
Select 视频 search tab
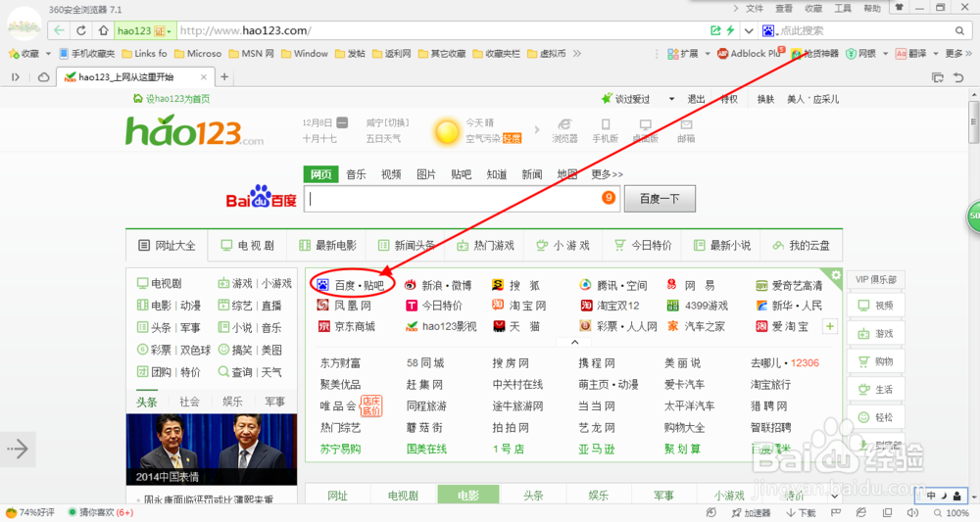click(391, 175)
